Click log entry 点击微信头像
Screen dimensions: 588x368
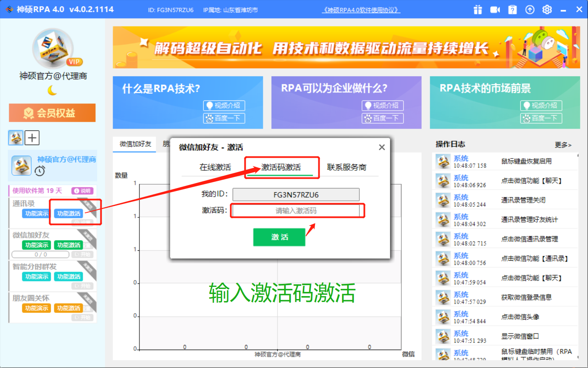[x=520, y=317]
